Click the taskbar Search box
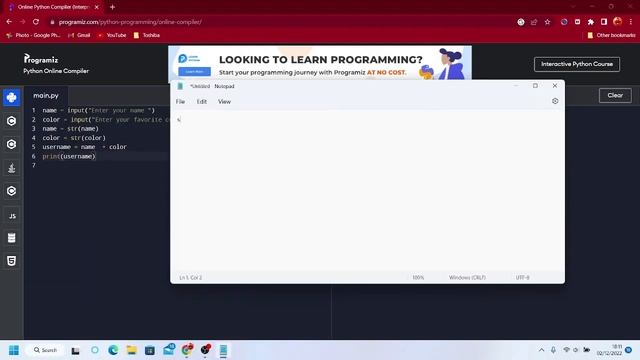Viewport: 640px width, 360px height. point(45,350)
